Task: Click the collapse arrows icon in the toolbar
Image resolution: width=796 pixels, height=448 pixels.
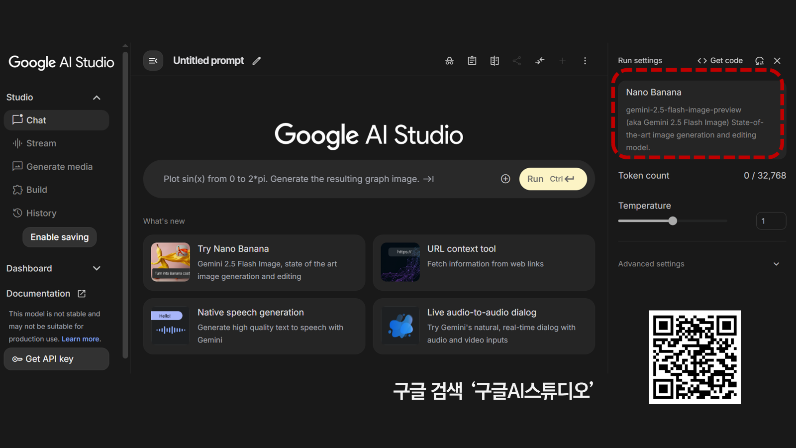Action: click(x=540, y=61)
